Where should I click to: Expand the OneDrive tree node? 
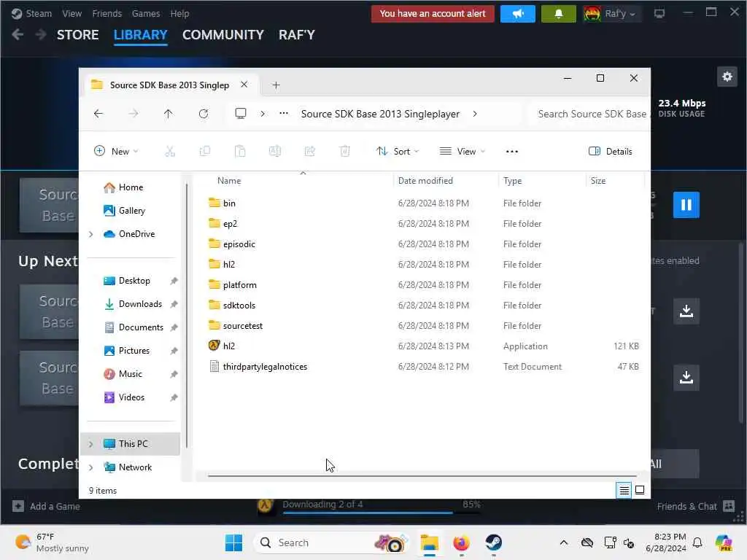90,234
